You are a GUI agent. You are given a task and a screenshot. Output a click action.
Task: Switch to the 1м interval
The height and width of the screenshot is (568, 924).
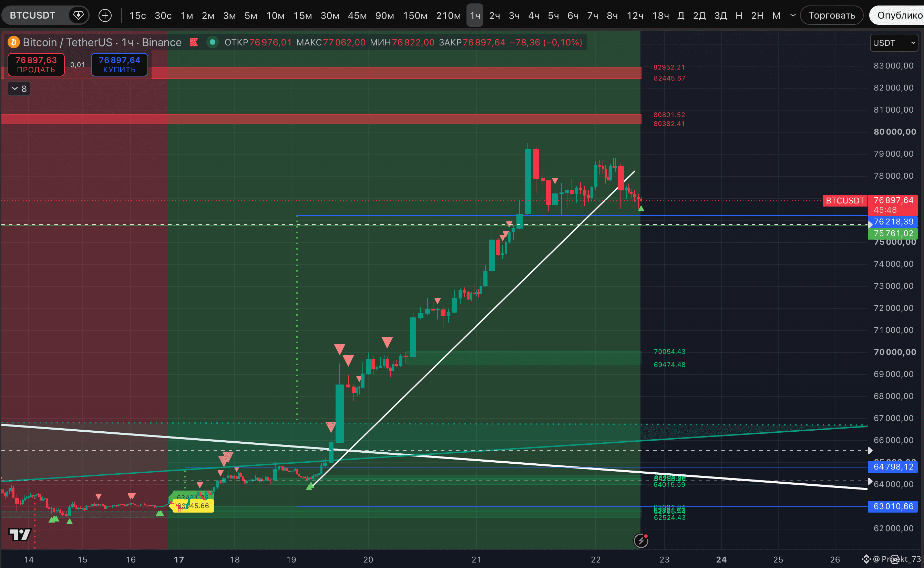click(187, 15)
